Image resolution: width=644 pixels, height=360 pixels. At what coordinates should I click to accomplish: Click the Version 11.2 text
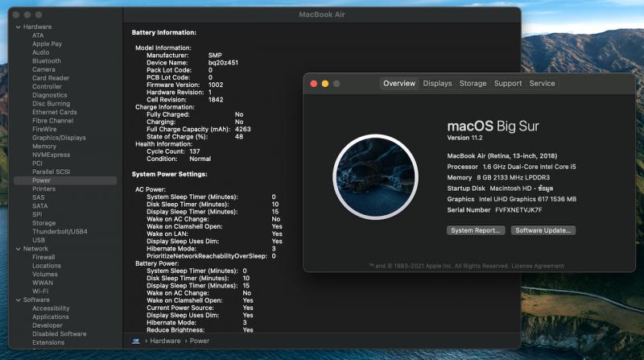tap(464, 138)
